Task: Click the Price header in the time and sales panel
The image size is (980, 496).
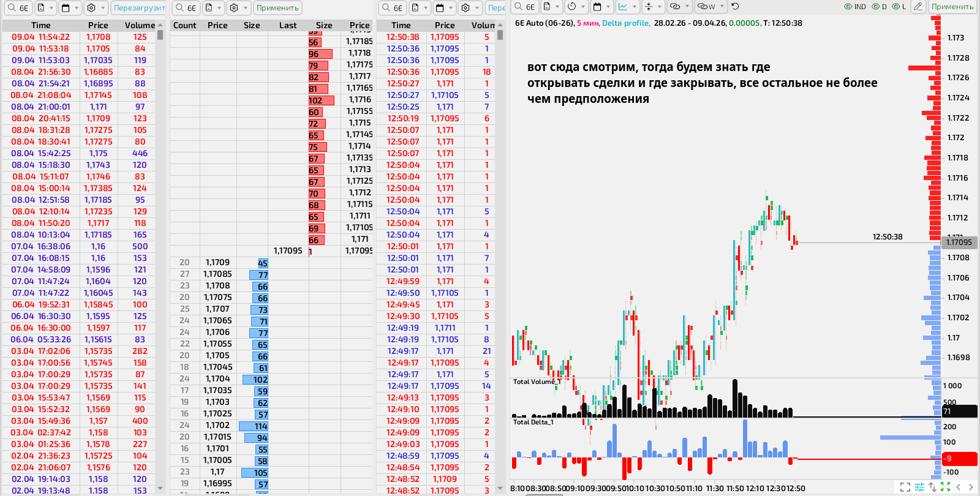Action: click(445, 25)
